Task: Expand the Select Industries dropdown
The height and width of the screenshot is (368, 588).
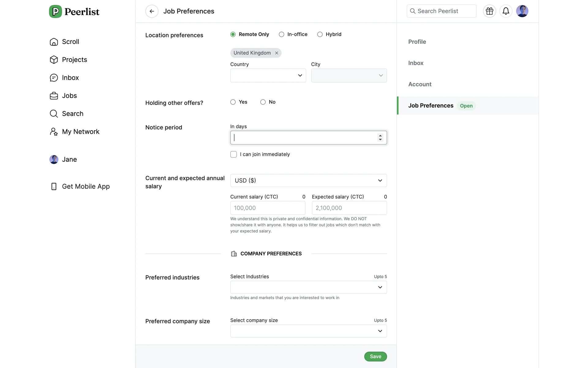Action: pyautogui.click(x=308, y=287)
